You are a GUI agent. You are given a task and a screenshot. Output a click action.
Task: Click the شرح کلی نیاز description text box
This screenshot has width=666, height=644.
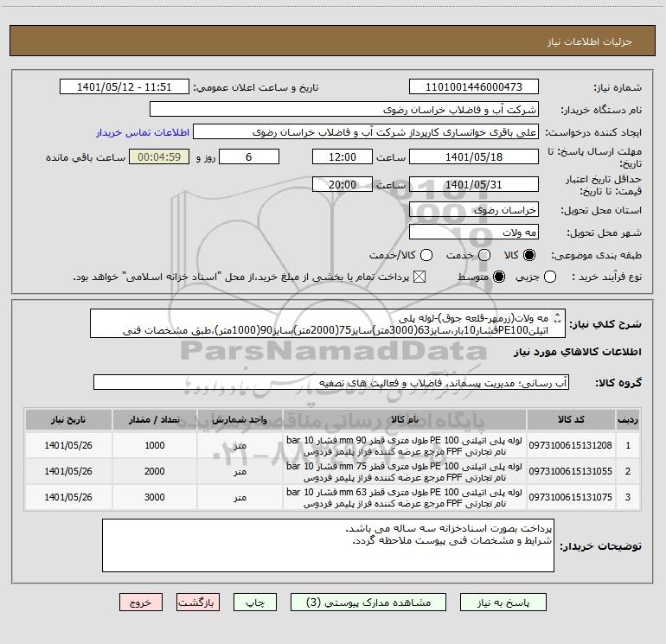pyautogui.click(x=328, y=323)
